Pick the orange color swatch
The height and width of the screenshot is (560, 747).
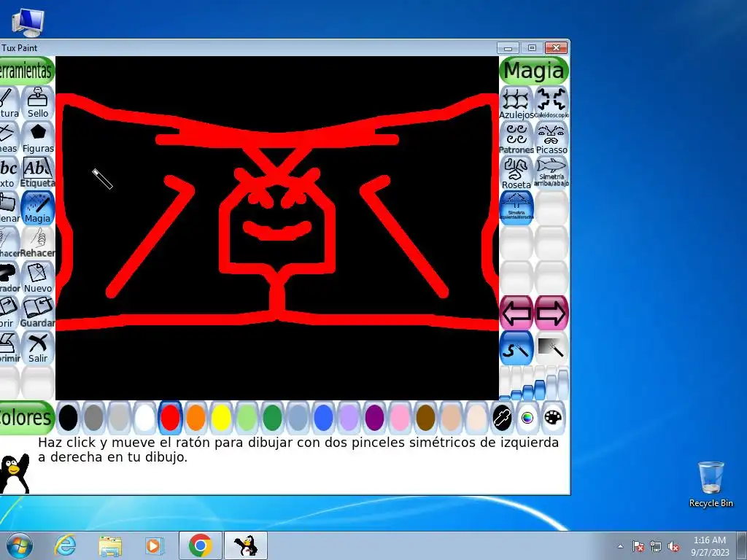point(196,418)
